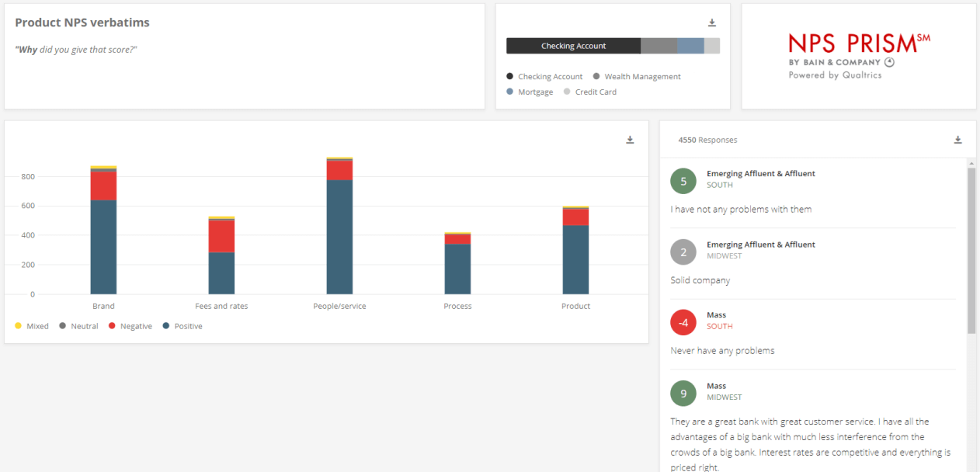Download the product segment bar widget
This screenshot has width=980, height=472.
(712, 23)
